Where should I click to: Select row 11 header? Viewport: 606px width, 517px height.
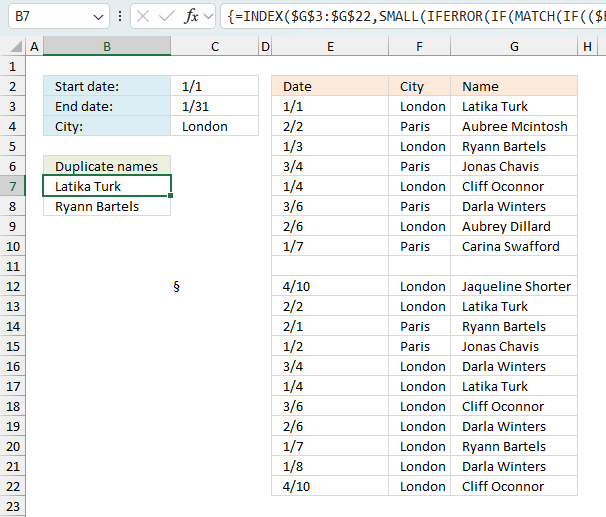(x=13, y=266)
